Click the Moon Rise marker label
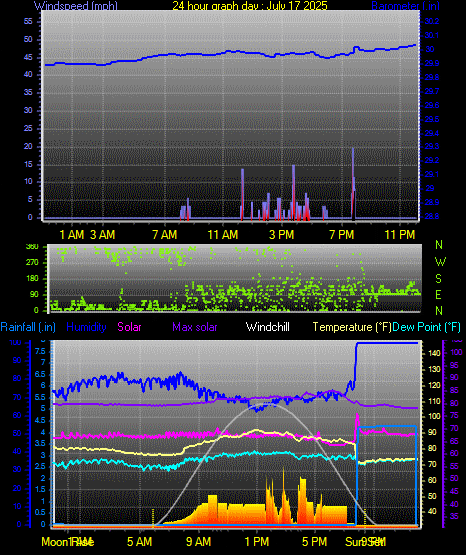The height and width of the screenshot is (555, 466). 68,542
